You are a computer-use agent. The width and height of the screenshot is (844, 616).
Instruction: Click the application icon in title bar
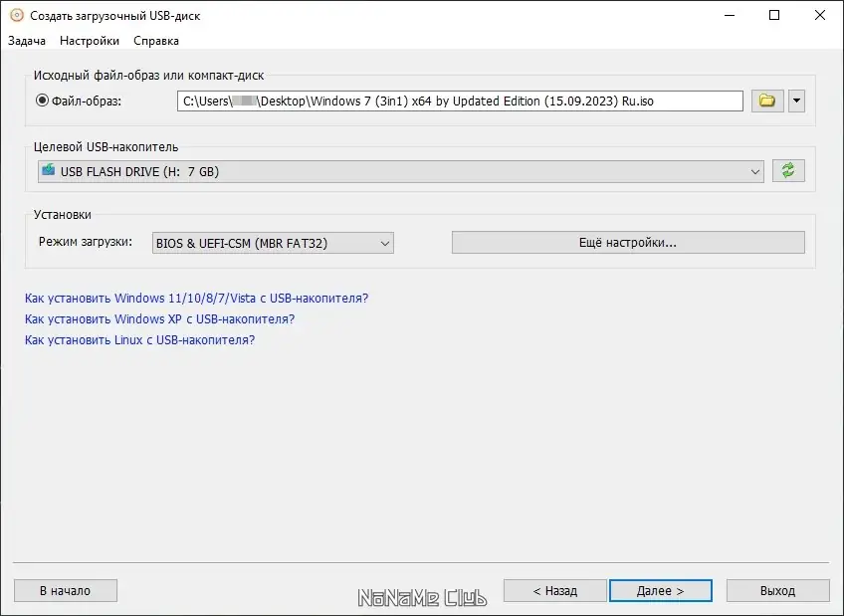pyautogui.click(x=17, y=16)
